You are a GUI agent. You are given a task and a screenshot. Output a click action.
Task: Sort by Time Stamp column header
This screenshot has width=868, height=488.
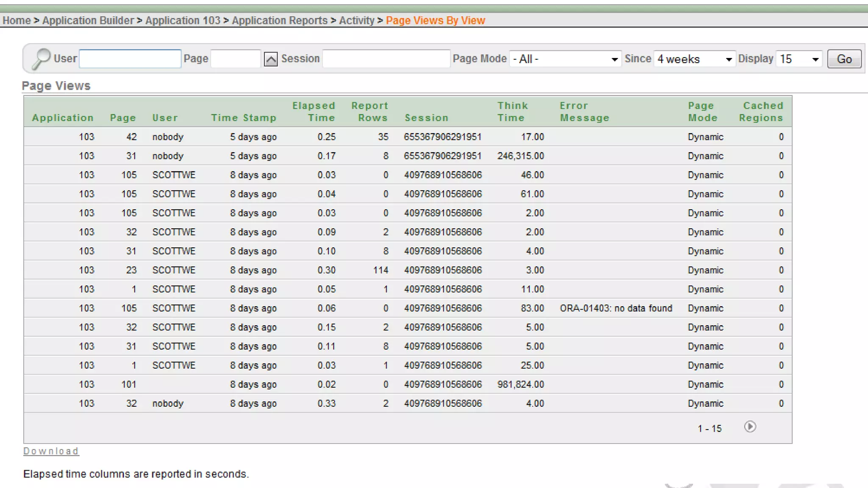(244, 118)
